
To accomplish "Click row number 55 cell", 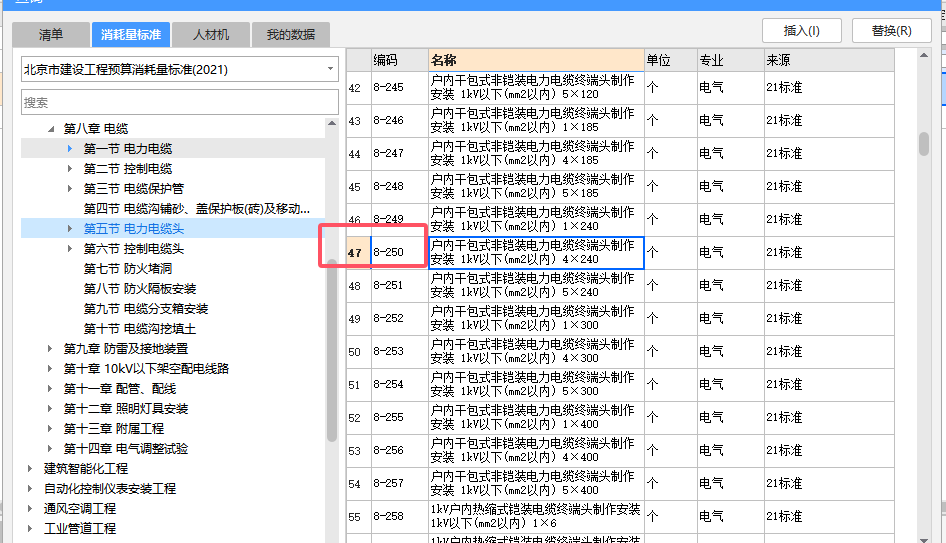I will click(x=358, y=516).
